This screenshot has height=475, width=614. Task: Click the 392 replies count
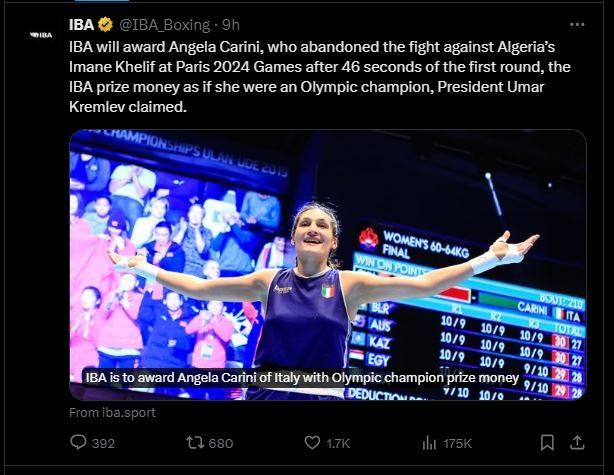click(104, 442)
